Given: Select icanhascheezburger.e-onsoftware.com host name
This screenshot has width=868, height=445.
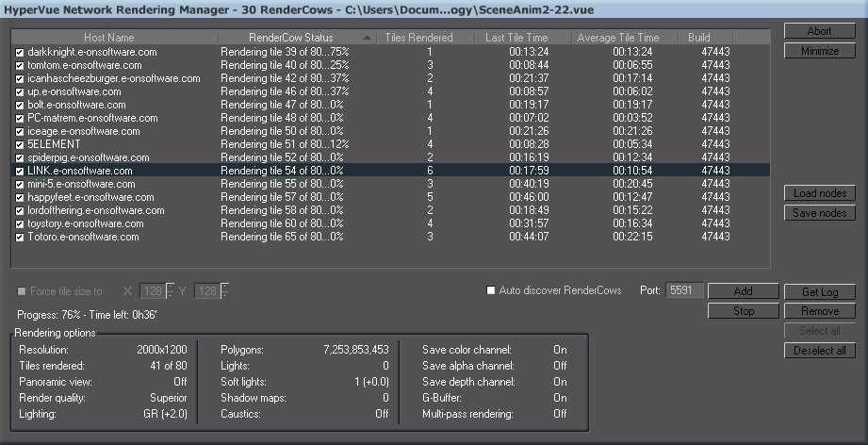Looking at the screenshot, I should [x=114, y=78].
